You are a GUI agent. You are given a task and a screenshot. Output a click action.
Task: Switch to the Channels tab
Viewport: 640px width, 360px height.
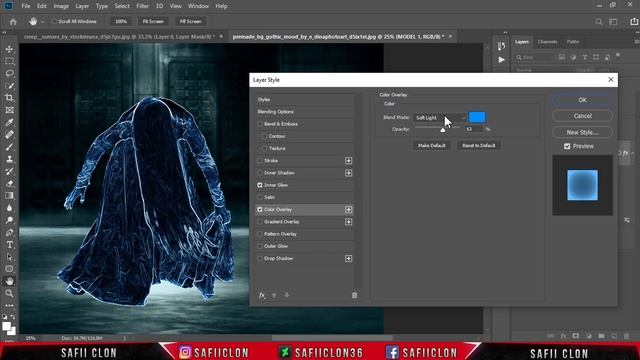coord(547,42)
